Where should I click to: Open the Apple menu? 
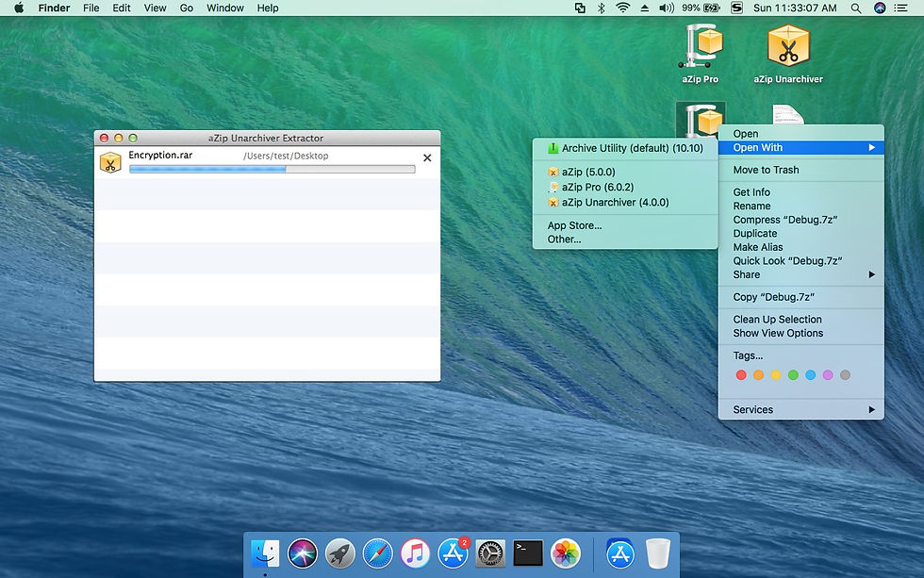point(19,8)
